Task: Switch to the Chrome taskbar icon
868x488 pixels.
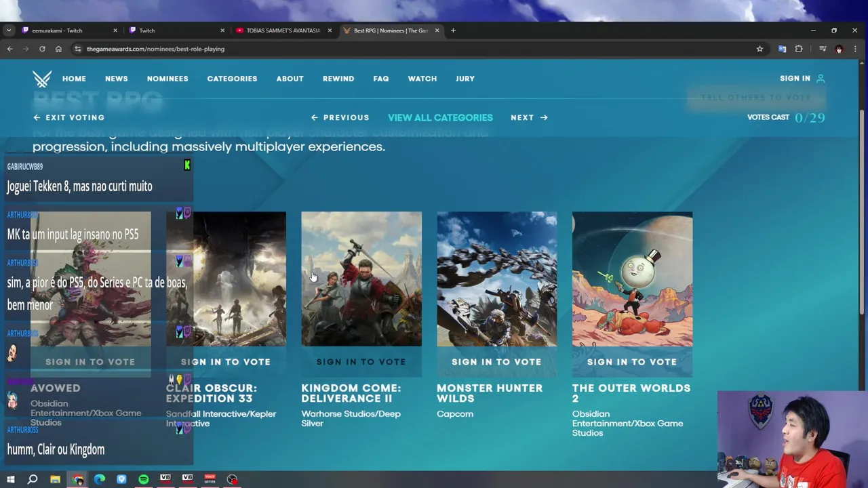Action: (x=78, y=479)
